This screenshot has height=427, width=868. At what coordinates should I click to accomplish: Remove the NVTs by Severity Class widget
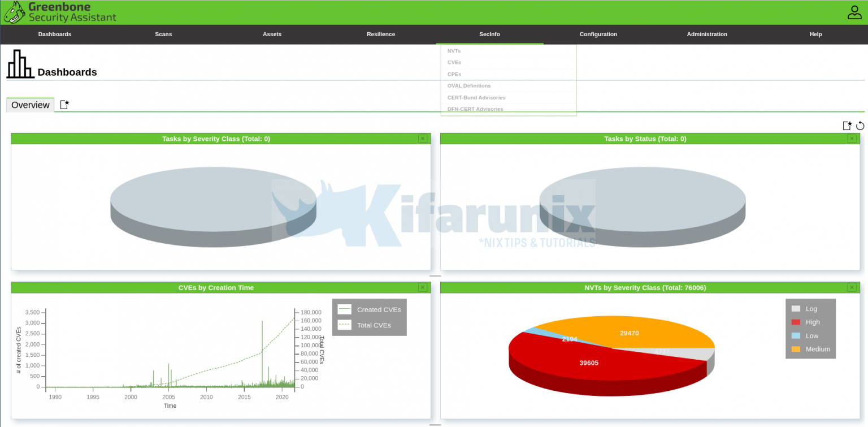click(852, 287)
